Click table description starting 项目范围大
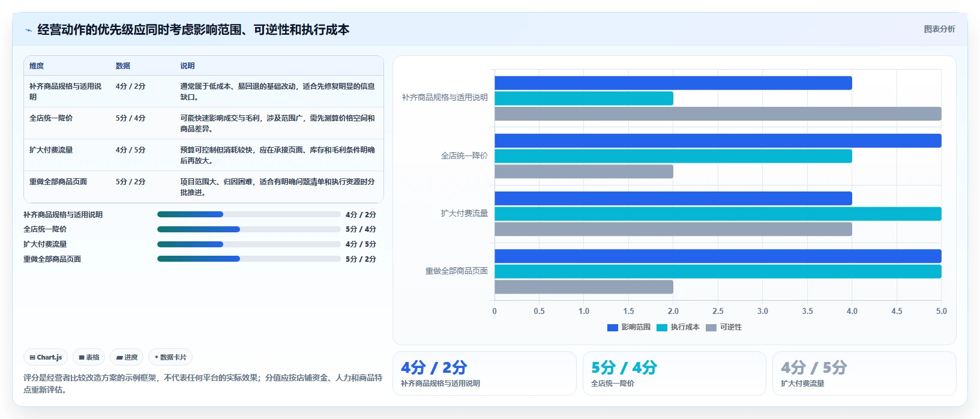 pos(277,187)
